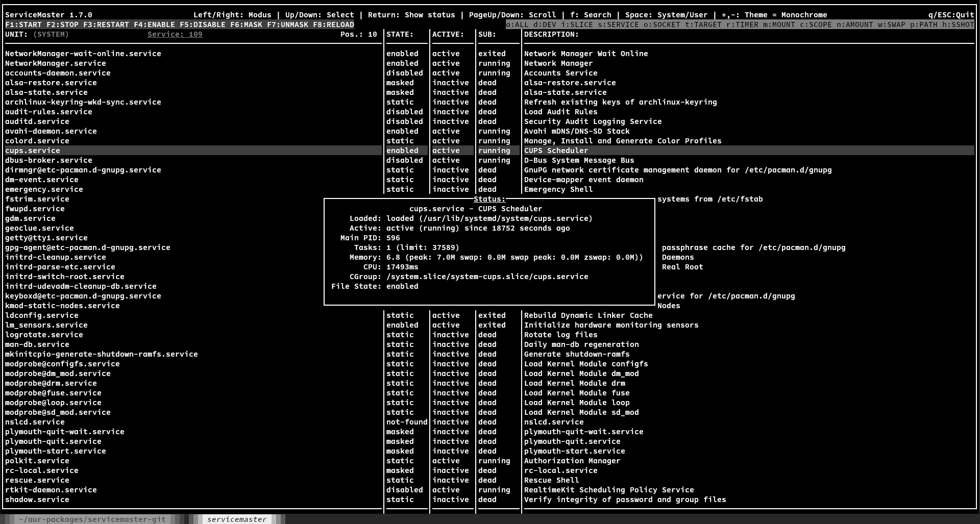This screenshot has height=524, width=980.
Task: Select the n:AMOUNT unit filter
Action: point(855,24)
